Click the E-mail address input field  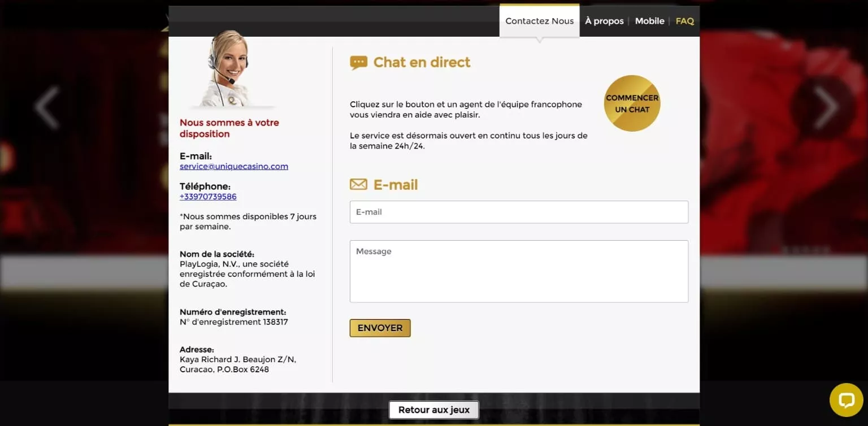(519, 212)
